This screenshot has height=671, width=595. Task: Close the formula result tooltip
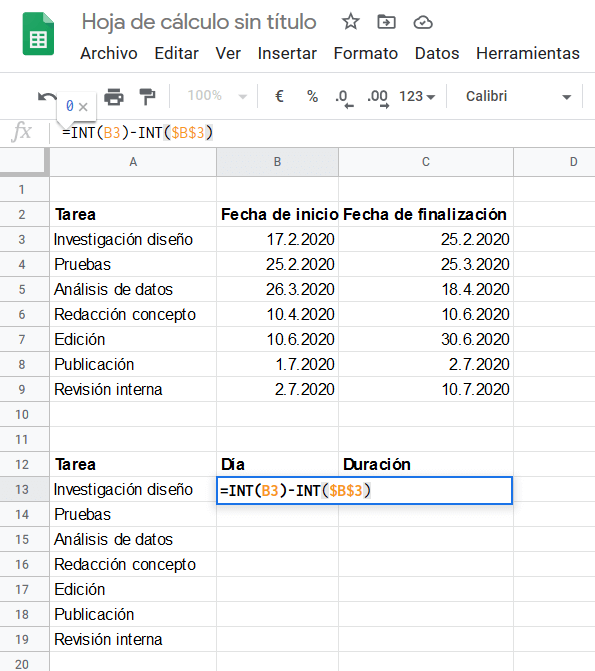(83, 107)
